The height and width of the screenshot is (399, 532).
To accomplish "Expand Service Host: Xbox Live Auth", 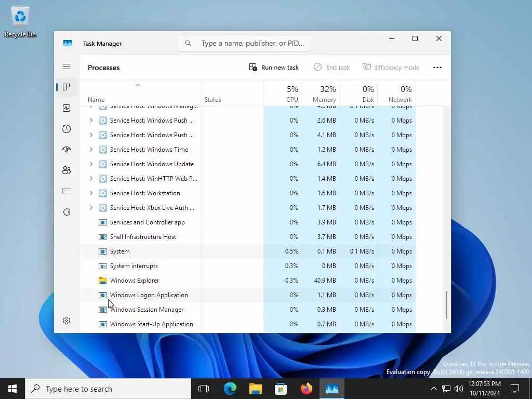I will click(91, 208).
